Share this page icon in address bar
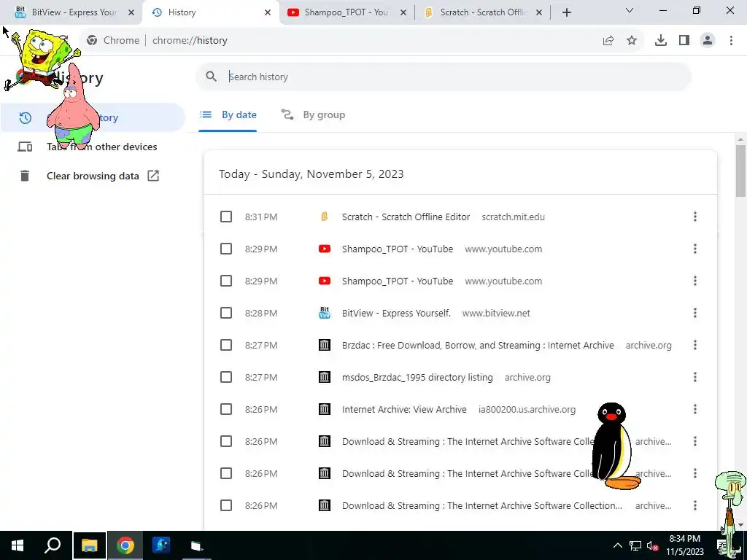This screenshot has height=560, width=747. 608,41
